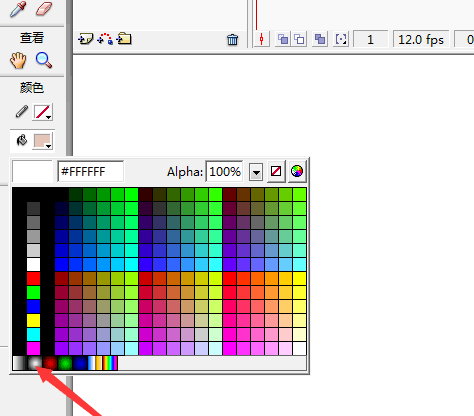Choose the black-white linear gradient swatch
This screenshot has width=474, height=416.
[19, 363]
